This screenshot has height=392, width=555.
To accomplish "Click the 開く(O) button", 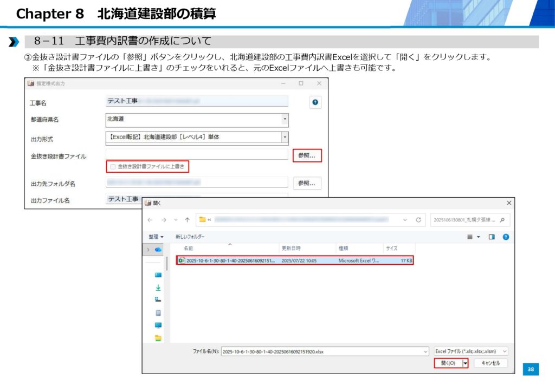I will [448, 363].
